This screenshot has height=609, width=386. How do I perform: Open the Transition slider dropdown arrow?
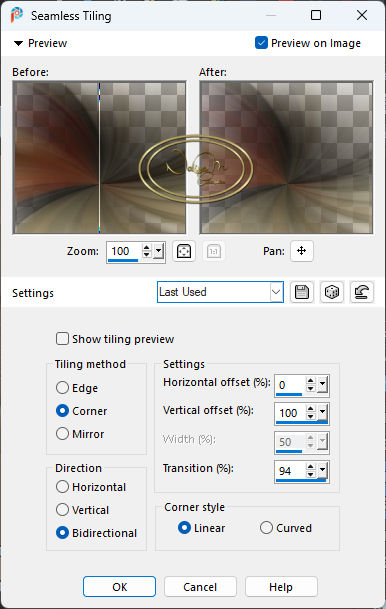(323, 471)
